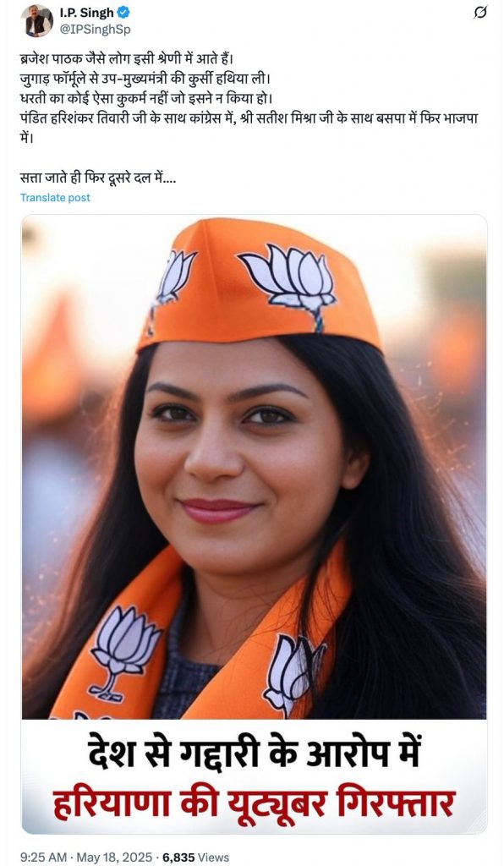Click the lotus on the left scarf side
Image resolution: width=504 pixels, height=866 pixels.
point(123,650)
